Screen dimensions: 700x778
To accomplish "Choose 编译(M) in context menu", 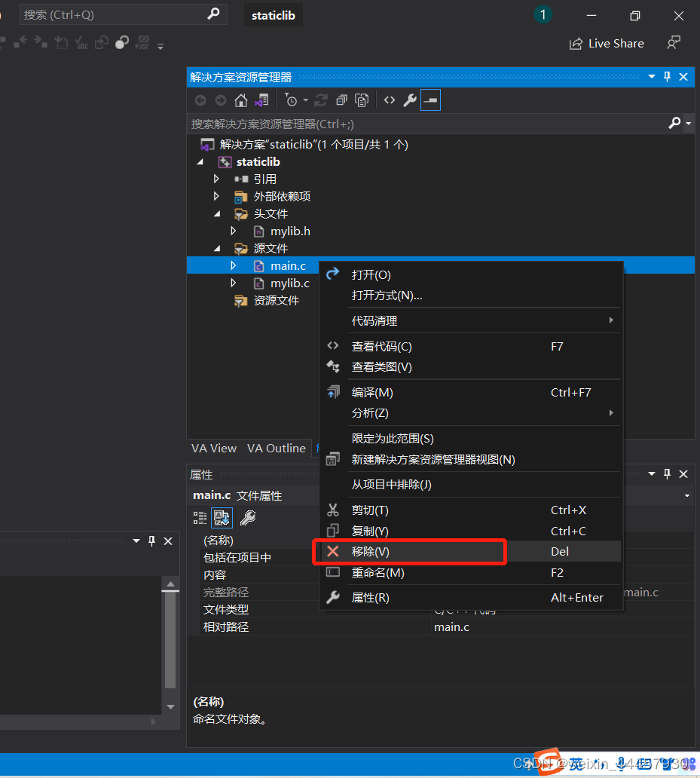I will pyautogui.click(x=470, y=393).
